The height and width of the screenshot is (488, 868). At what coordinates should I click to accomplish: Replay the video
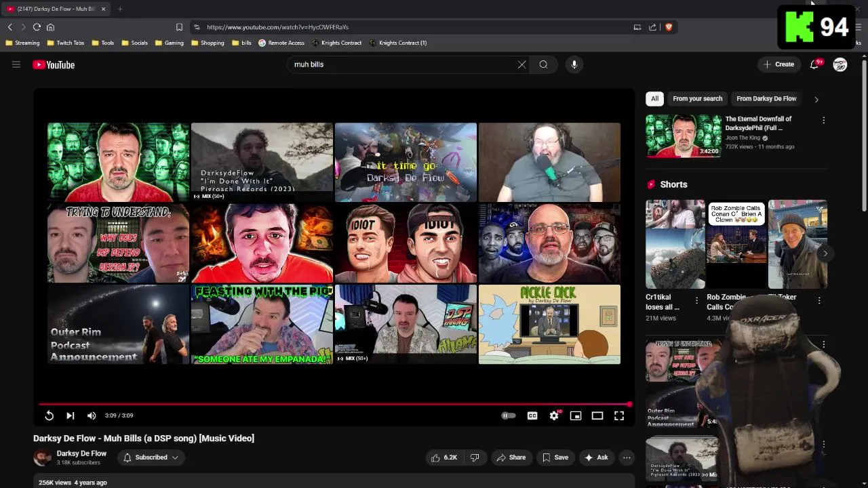[49, 415]
